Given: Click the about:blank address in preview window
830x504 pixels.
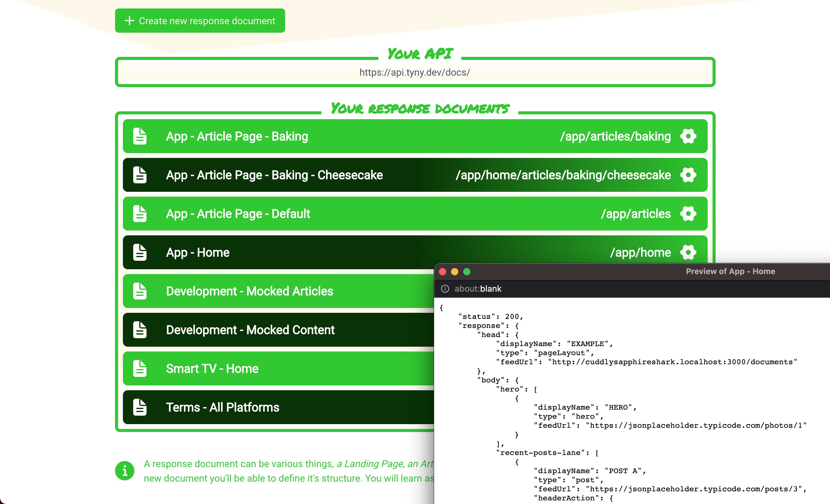Looking at the screenshot, I should [478, 289].
